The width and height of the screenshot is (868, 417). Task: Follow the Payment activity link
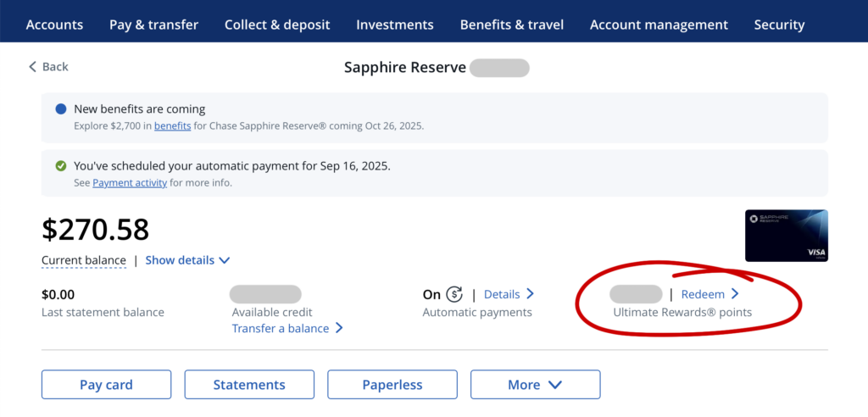(x=130, y=182)
